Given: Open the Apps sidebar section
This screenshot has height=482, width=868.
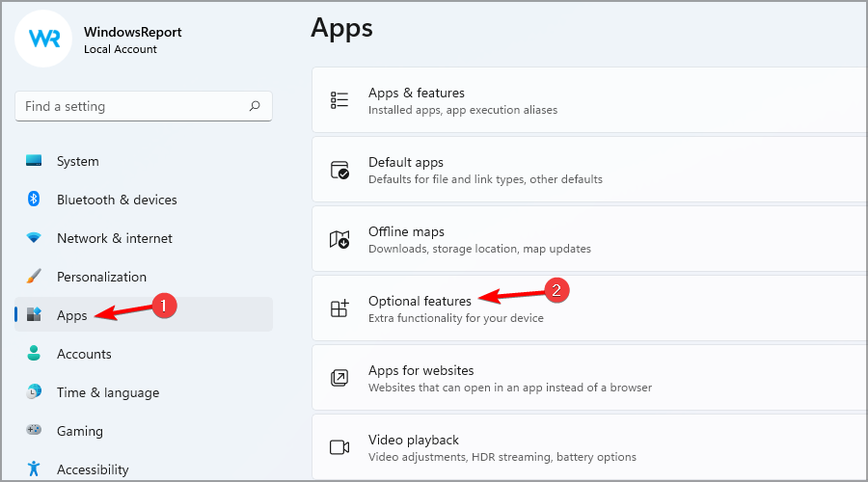Looking at the screenshot, I should 72,315.
